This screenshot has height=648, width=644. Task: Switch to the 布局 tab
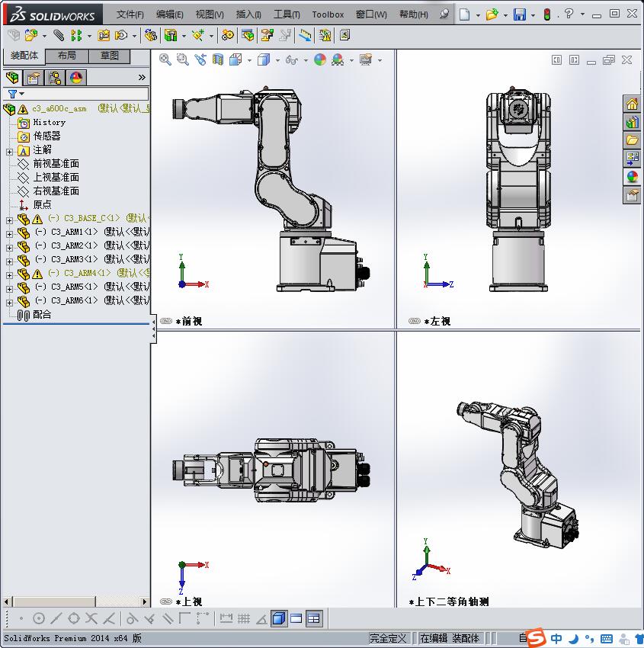[67, 56]
